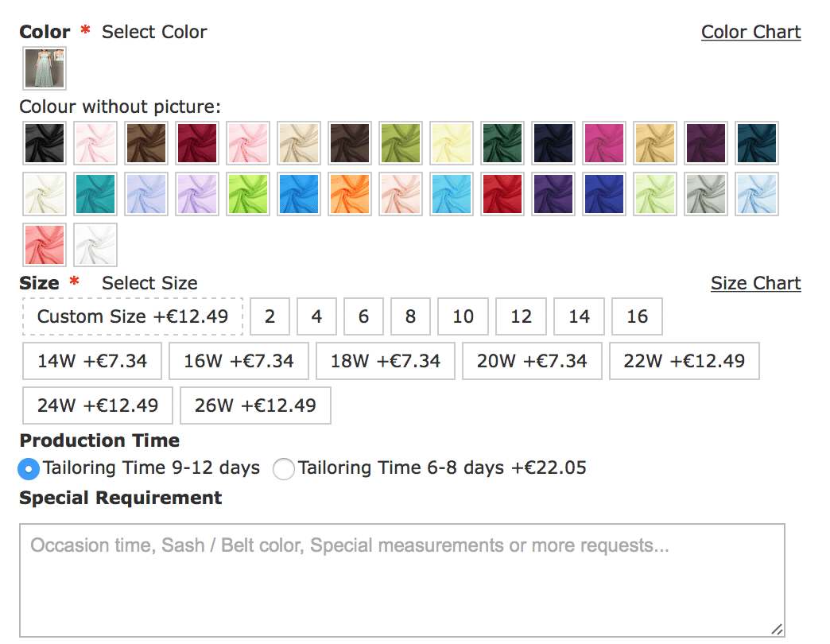Select Tailoring Time 9-12 days option
This screenshot has height=644, width=830.
tap(29, 469)
